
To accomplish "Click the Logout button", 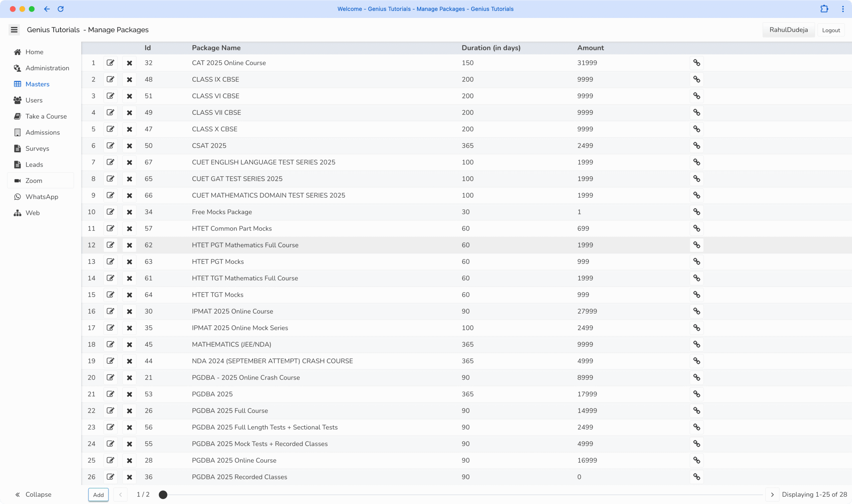I will tap(831, 30).
